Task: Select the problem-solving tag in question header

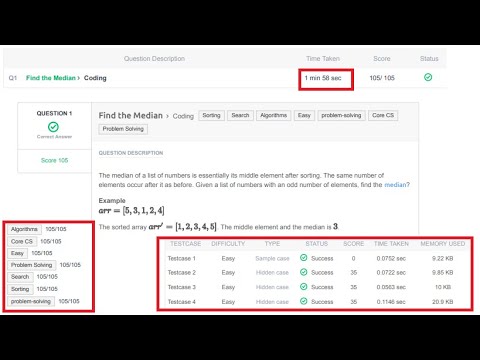Action: tap(341, 115)
